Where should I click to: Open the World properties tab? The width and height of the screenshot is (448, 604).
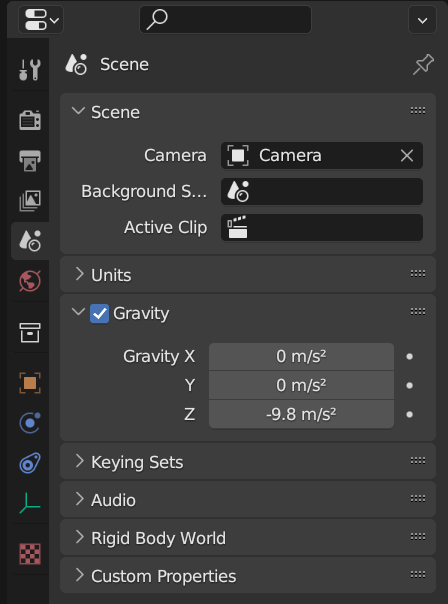(x=30, y=281)
